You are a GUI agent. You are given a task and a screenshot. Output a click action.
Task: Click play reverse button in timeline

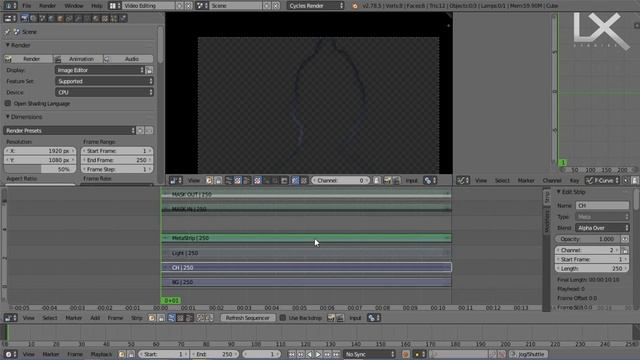(x=309, y=354)
